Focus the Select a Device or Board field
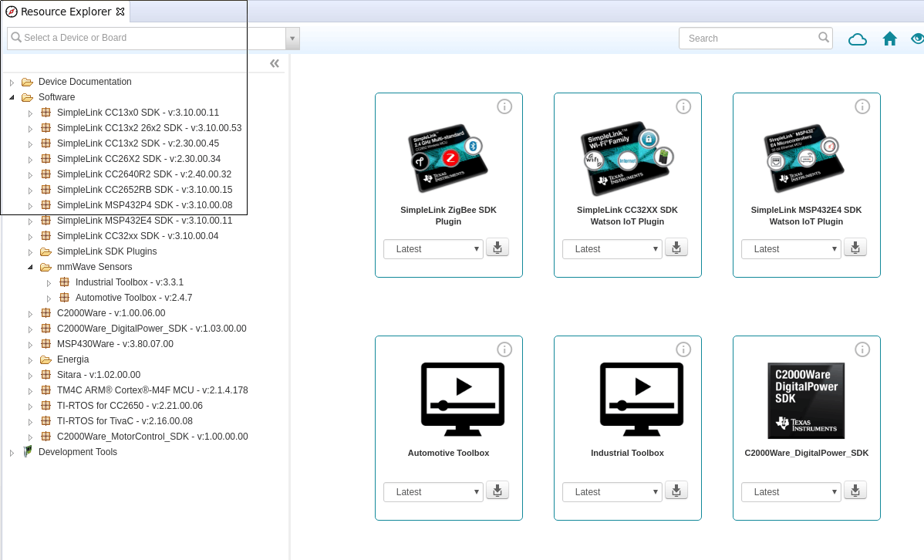This screenshot has width=924, height=560. pyautogui.click(x=147, y=39)
